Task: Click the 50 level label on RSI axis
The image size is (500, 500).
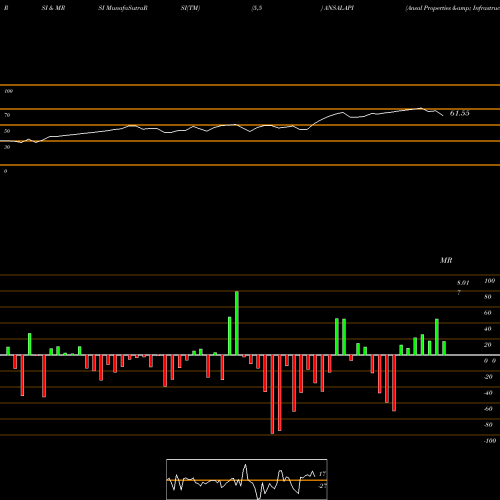Action: [x=7, y=131]
